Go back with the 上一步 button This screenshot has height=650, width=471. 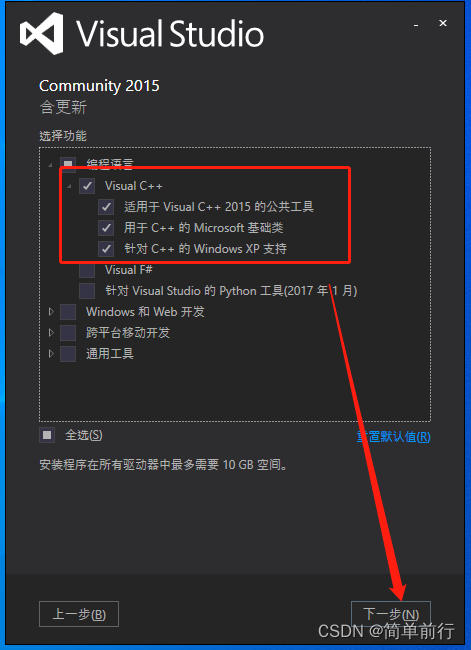point(79,614)
